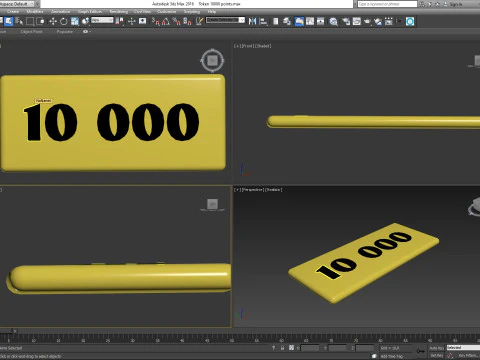Image resolution: width=480 pixels, height=360 pixels.
Task: Toggle the Angle Snap button
Action: [166, 21]
